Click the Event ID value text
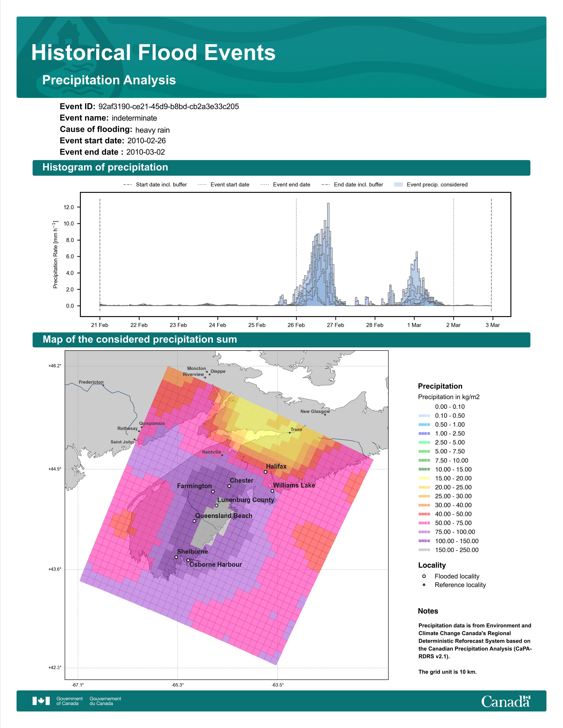The image size is (563, 728). click(x=169, y=107)
